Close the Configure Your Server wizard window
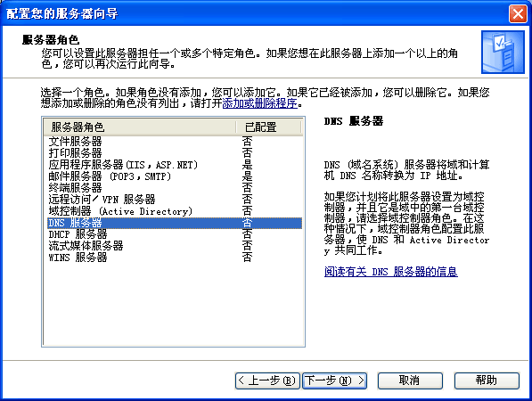The image size is (532, 401). tap(518, 14)
